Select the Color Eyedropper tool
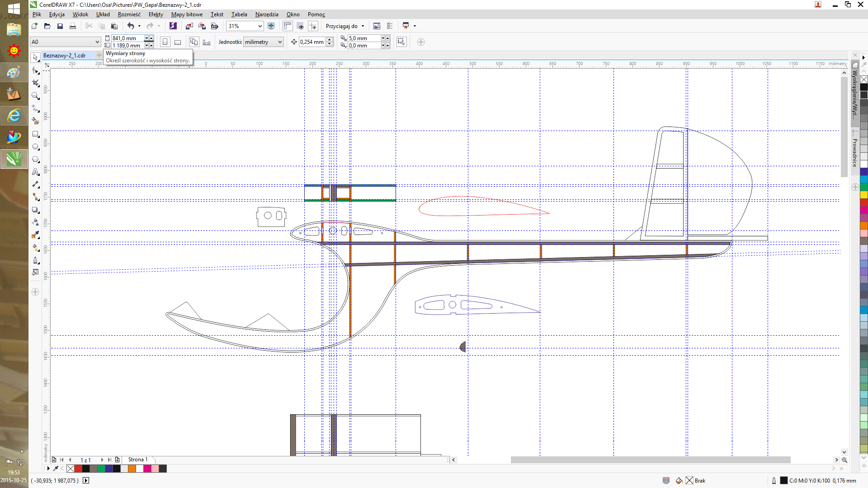Viewport: 868px width, 488px height. point(36,235)
